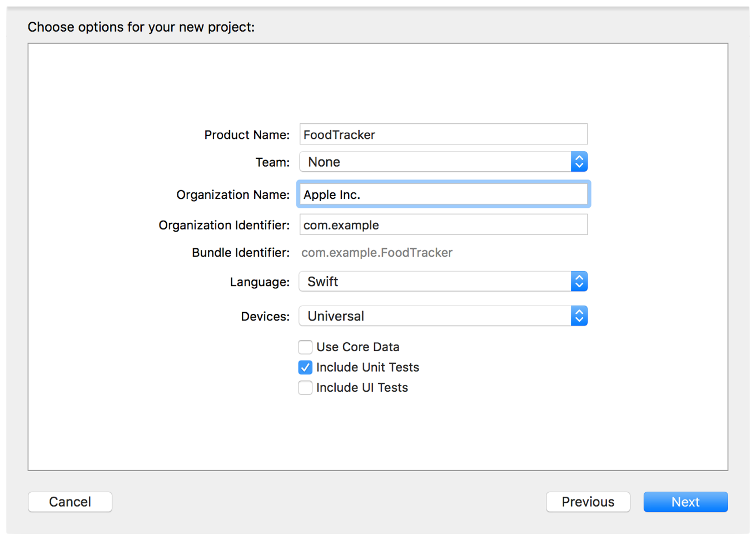Enable the Use Core Data checkbox
Image resolution: width=756 pixels, height=540 pixels.
(x=305, y=347)
